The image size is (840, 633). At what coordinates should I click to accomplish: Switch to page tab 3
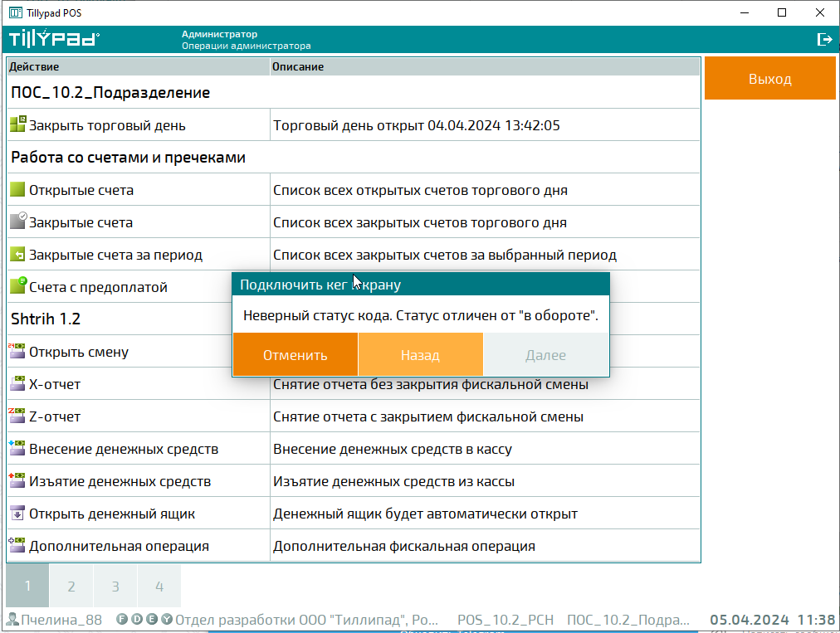pos(115,586)
